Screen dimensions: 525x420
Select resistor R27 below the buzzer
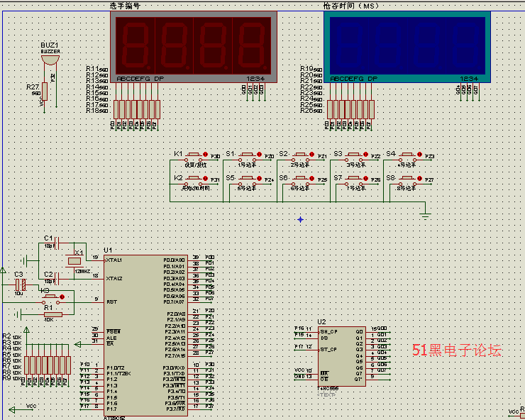coord(45,92)
